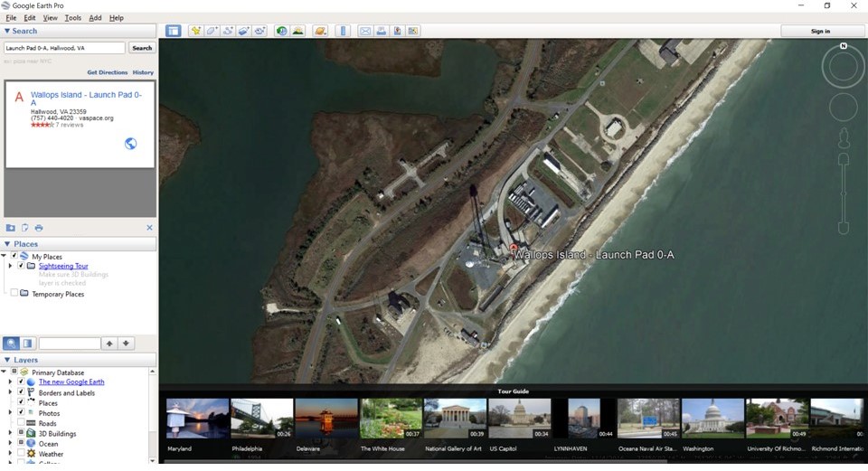This screenshot has height=471, width=868.
Task: Click the panel view toggle icon beside magnifier
Action: tap(27, 344)
